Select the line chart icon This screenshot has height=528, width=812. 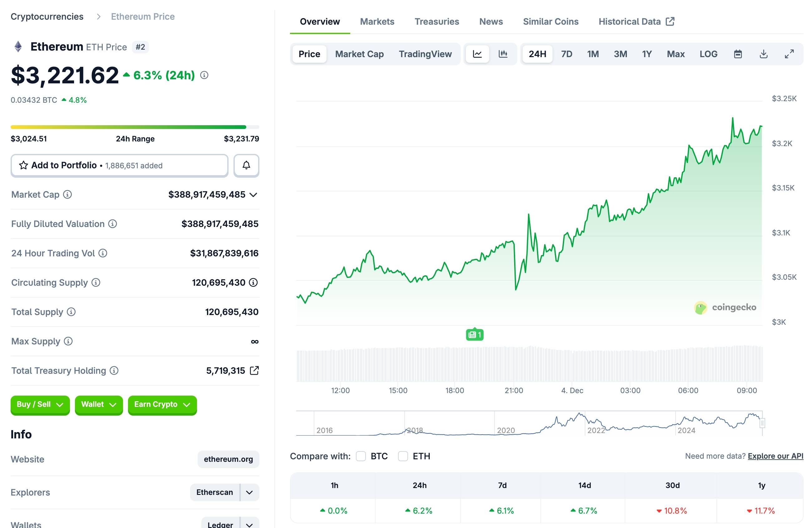477,54
